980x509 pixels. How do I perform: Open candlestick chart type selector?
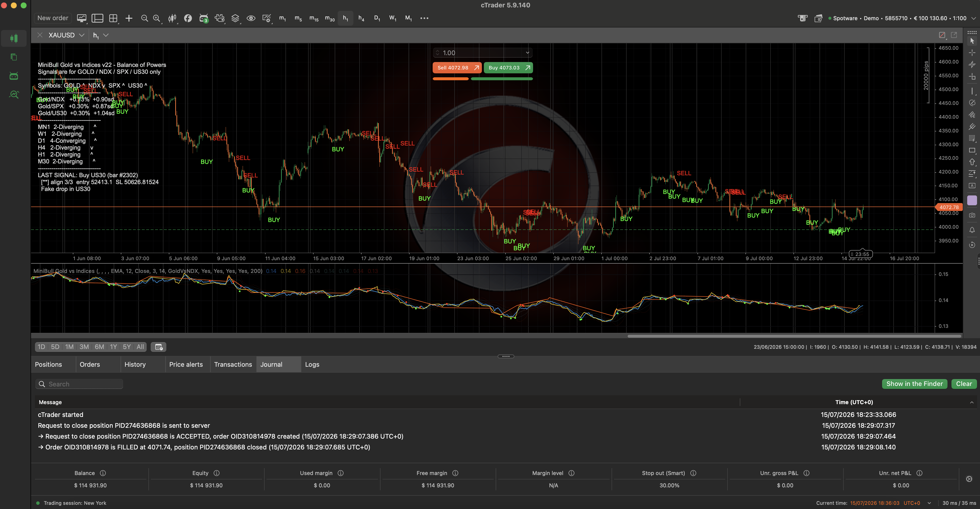click(172, 18)
